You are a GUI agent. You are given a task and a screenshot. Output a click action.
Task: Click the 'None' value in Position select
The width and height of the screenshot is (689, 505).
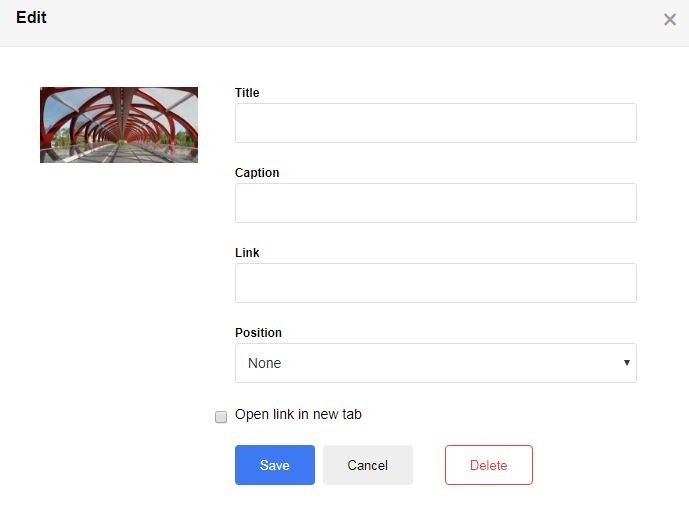click(265, 363)
